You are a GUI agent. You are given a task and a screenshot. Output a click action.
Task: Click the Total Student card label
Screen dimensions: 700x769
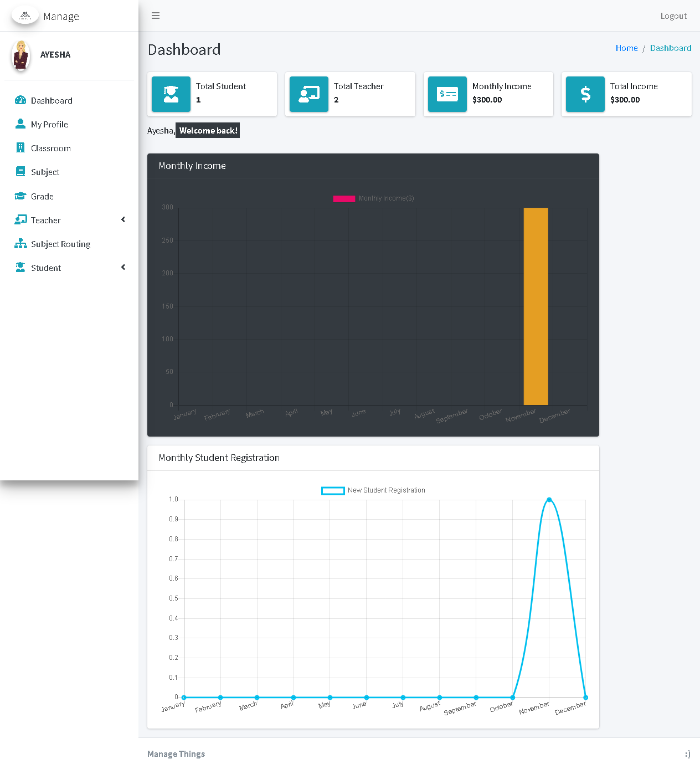pyautogui.click(x=221, y=86)
